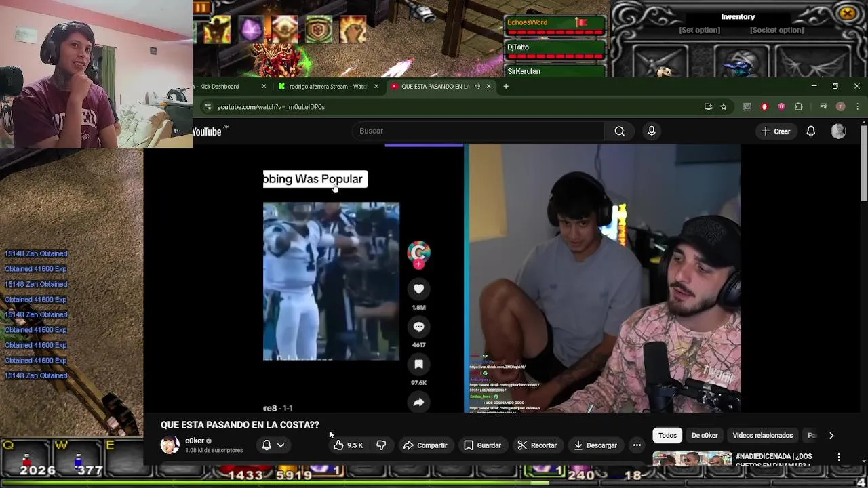Click the Chrome profile avatar
868x488 pixels.
(840, 106)
